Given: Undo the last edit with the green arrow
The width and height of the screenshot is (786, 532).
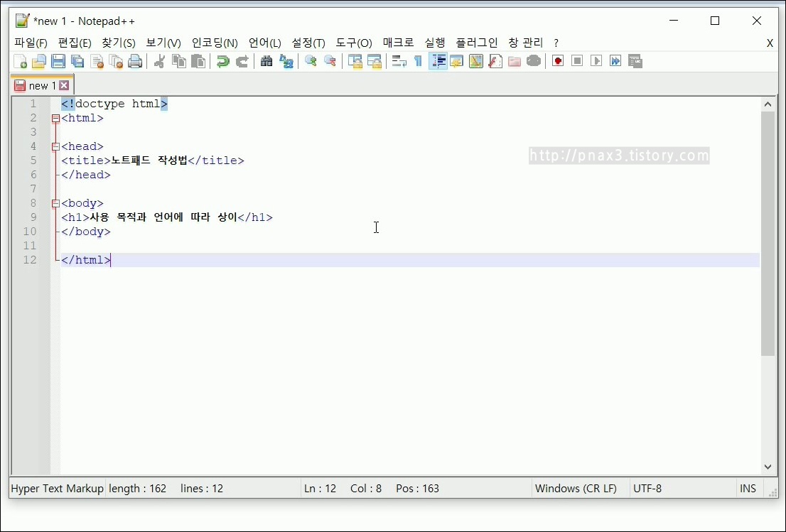Looking at the screenshot, I should coord(222,61).
